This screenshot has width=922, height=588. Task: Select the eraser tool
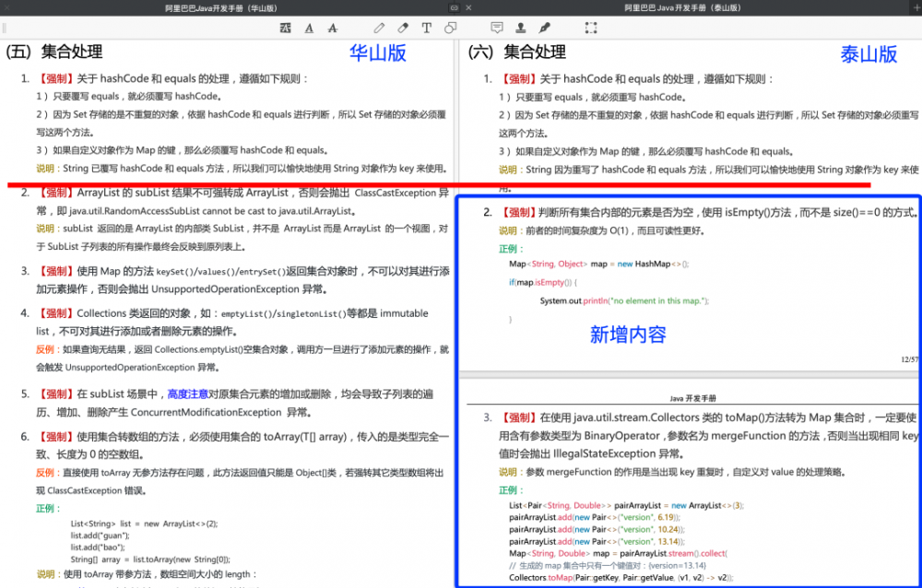[x=403, y=28]
